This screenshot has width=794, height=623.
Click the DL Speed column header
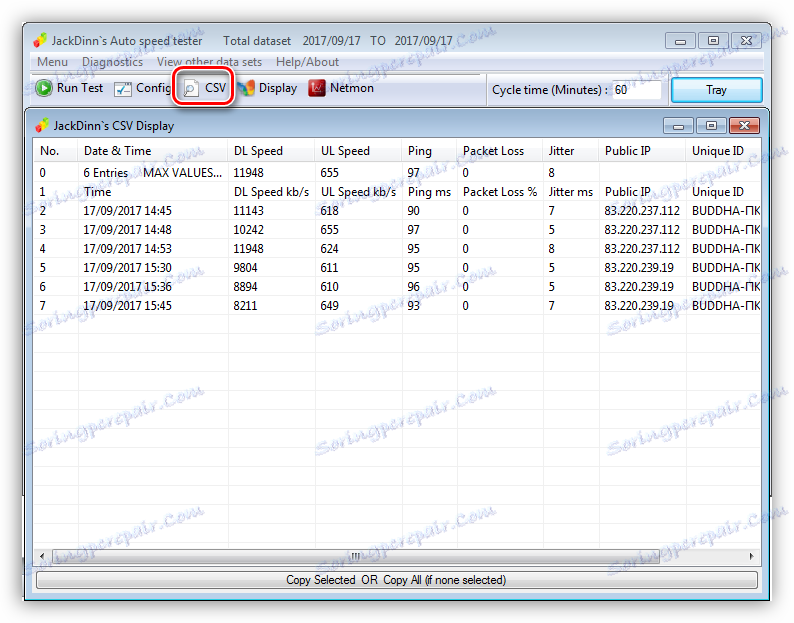coord(271,151)
